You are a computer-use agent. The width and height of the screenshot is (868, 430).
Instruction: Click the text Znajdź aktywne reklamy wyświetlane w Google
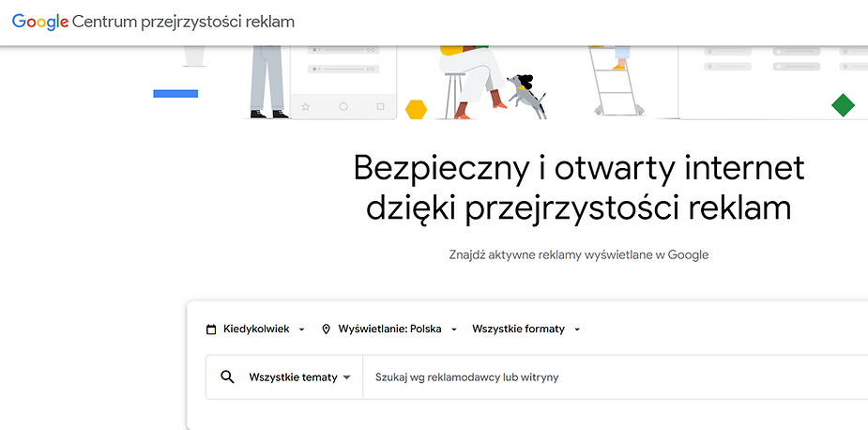pyautogui.click(x=578, y=254)
